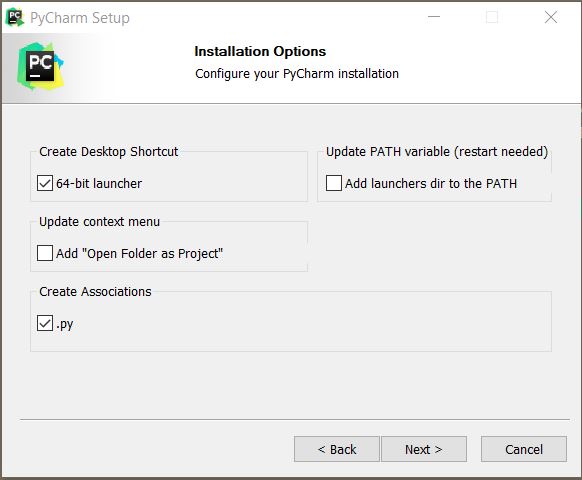Click the greyed-out maximize window button
The image size is (582, 480).
(492, 17)
